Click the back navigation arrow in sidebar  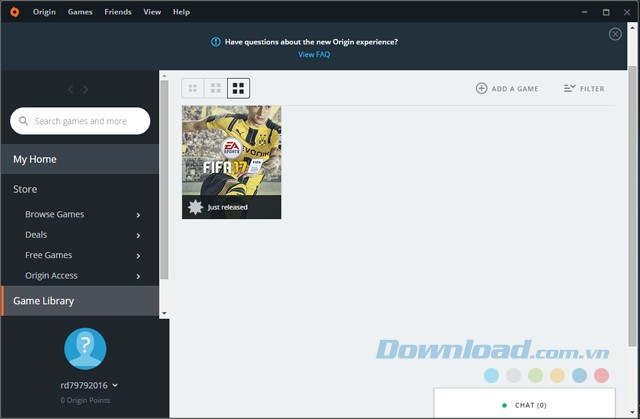coord(70,90)
